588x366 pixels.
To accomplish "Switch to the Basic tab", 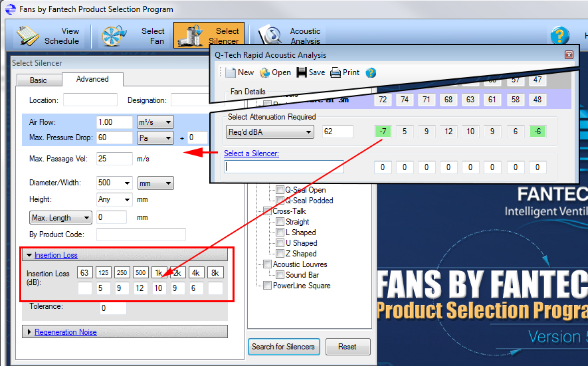I will point(39,80).
